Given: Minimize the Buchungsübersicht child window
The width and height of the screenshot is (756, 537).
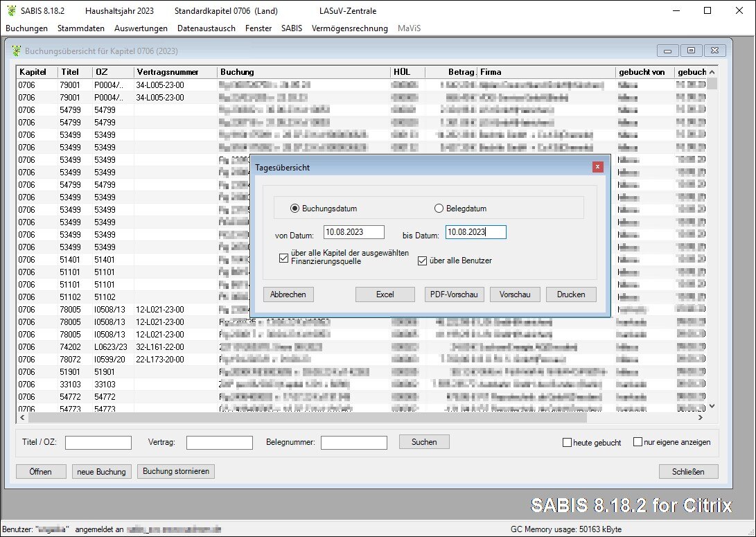Looking at the screenshot, I should tap(668, 51).
